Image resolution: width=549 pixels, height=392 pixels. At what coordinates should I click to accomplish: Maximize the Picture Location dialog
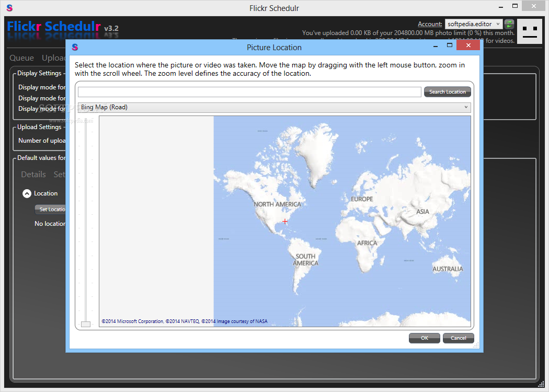(450, 45)
